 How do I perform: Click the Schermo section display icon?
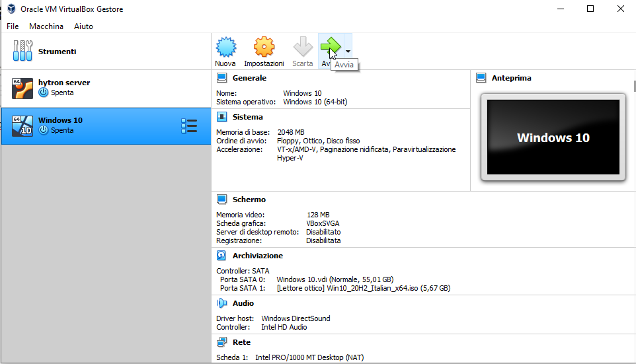222,200
